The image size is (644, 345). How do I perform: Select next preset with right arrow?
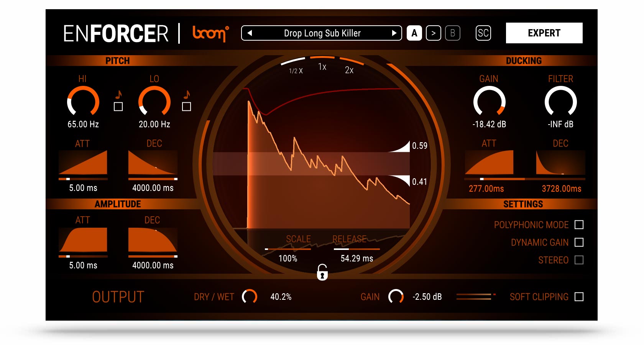point(394,33)
